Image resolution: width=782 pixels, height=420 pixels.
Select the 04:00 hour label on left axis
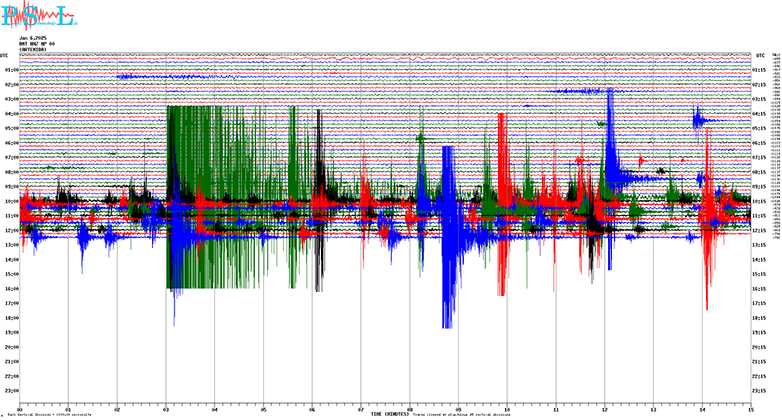click(9, 114)
